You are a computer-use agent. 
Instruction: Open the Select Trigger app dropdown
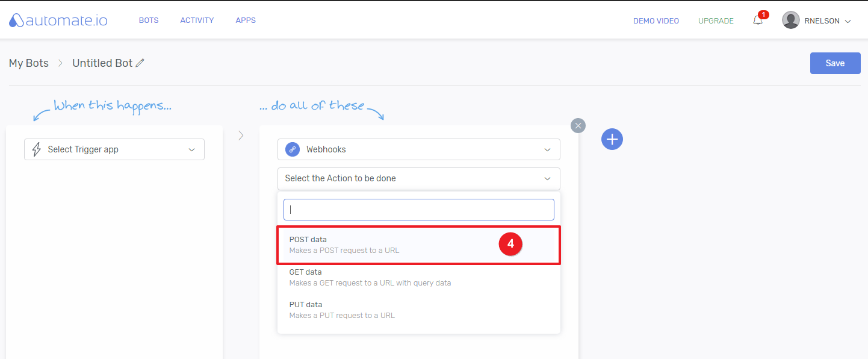(x=114, y=149)
